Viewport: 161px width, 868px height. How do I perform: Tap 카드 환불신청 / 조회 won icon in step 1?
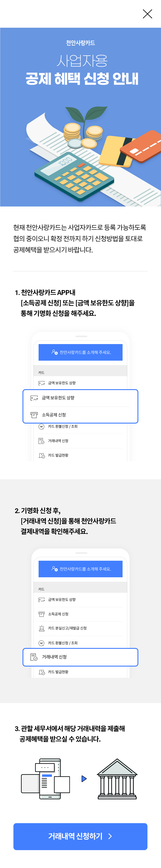pyautogui.click(x=41, y=427)
